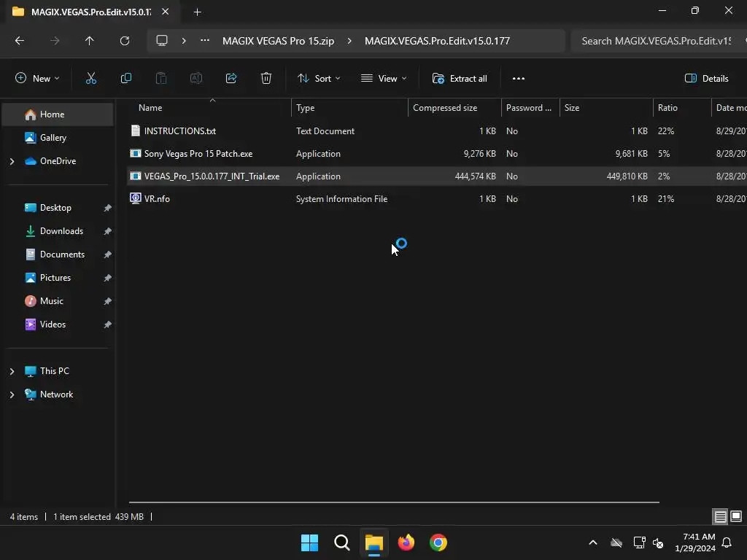Click chevron after the monitor icon in address bar
The image size is (747, 560).
(x=184, y=41)
